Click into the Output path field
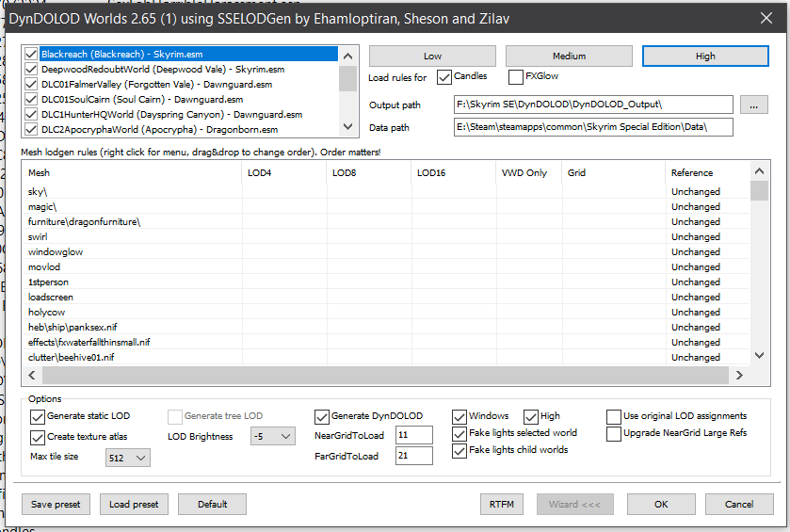Screen dimensions: 790x532 (x=593, y=105)
